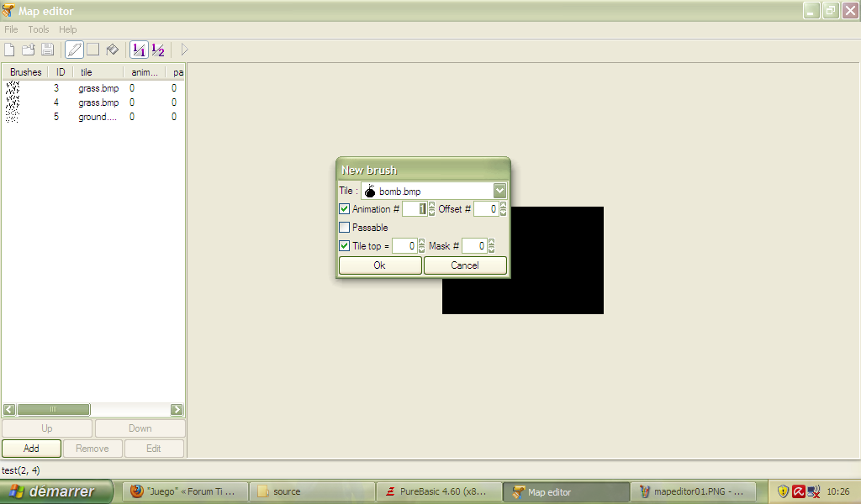Screen dimensions: 861x504
Task: Uncheck the Tile top checkbox
Action: click(x=345, y=246)
